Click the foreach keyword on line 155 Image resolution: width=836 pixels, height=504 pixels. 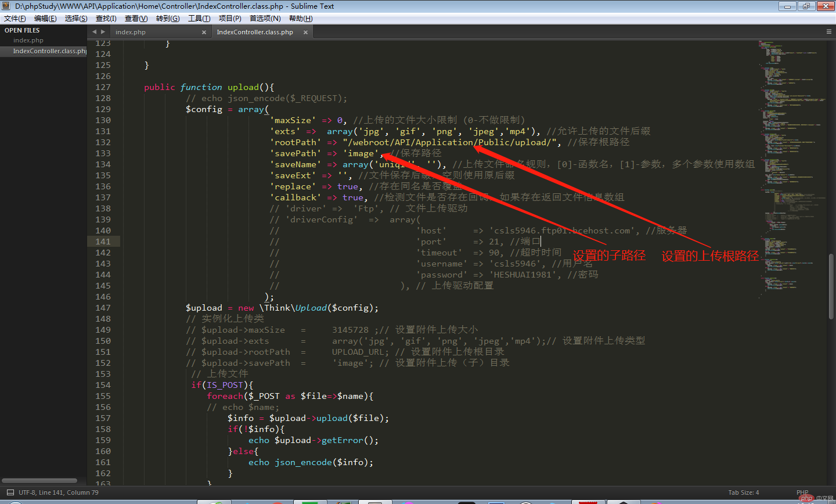coord(225,396)
